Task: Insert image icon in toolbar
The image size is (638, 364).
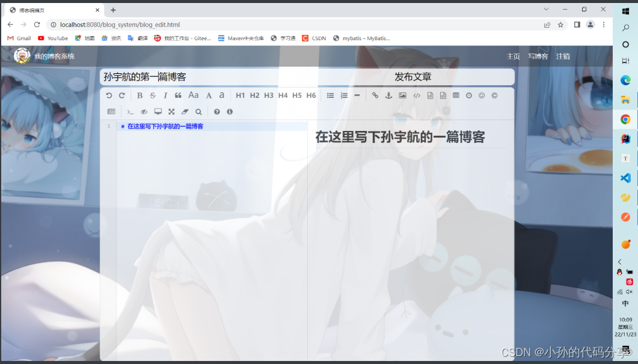Action: pyautogui.click(x=402, y=96)
